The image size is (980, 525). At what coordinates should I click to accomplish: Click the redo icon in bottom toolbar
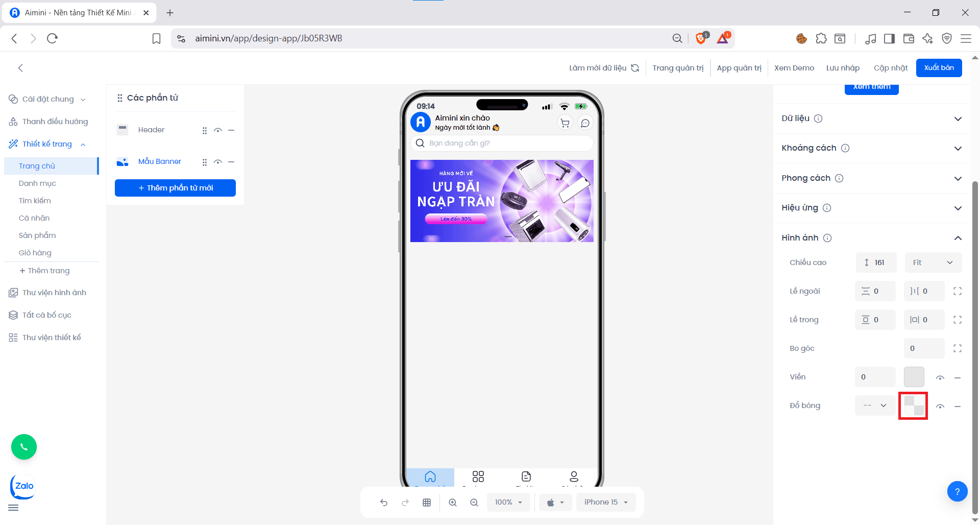click(405, 502)
